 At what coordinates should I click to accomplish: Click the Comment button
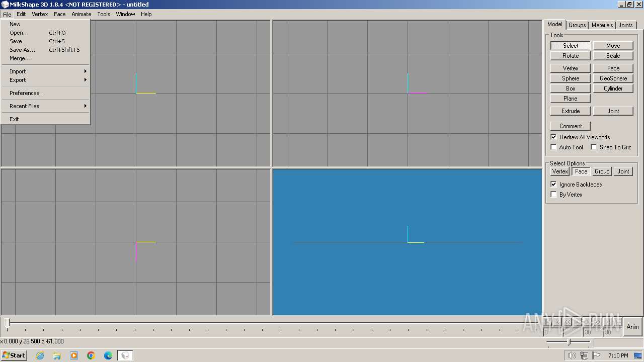point(571,126)
